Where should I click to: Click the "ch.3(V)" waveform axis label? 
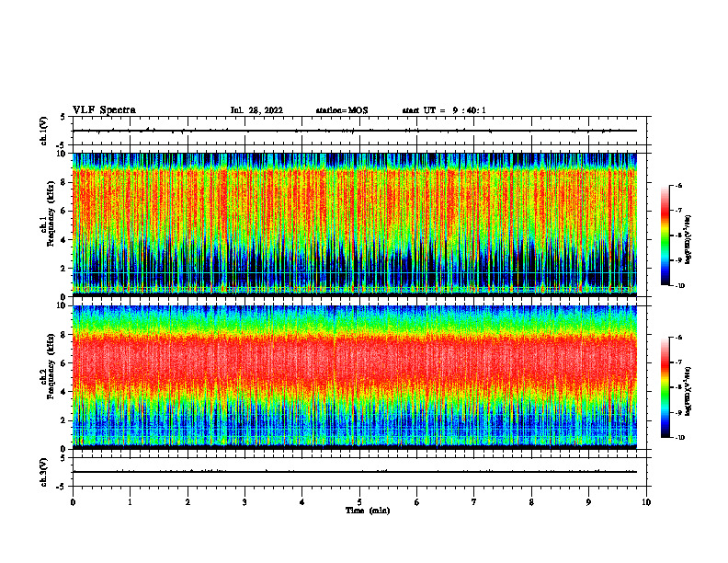[44, 472]
